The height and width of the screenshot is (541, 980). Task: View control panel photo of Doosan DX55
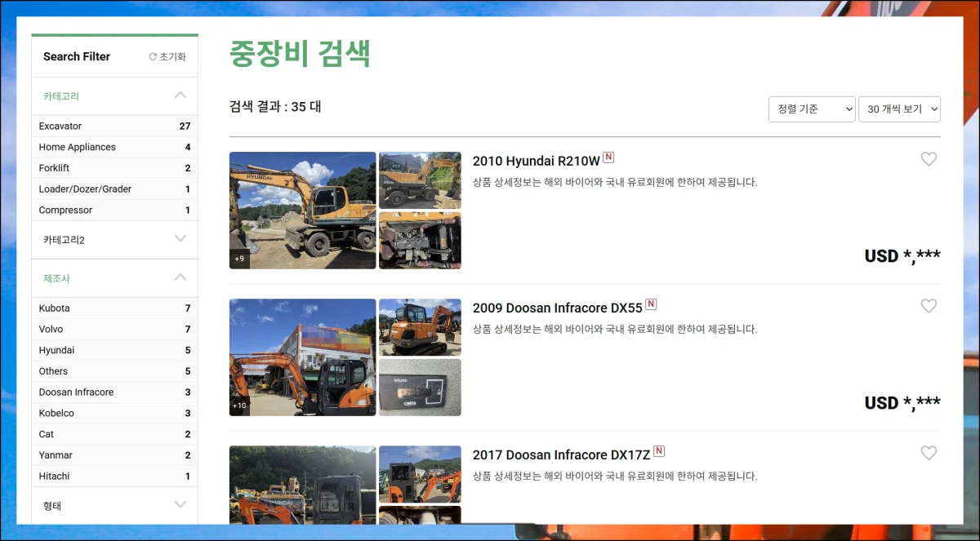click(420, 388)
